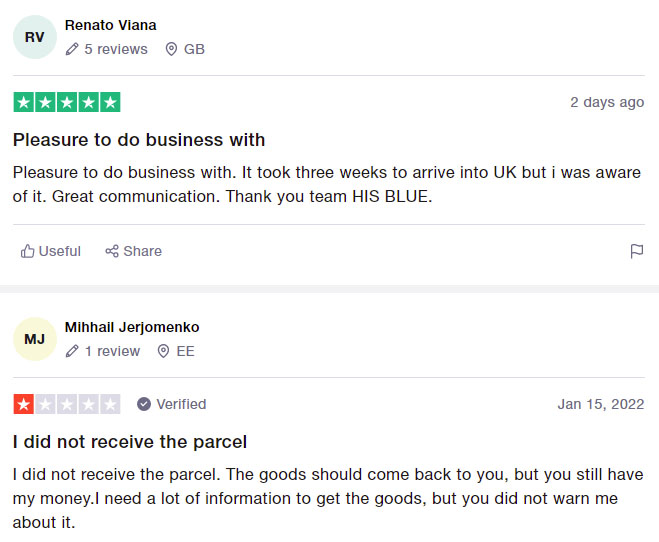Click the location pin icon beside GB
This screenshot has width=659, height=542.
171,49
